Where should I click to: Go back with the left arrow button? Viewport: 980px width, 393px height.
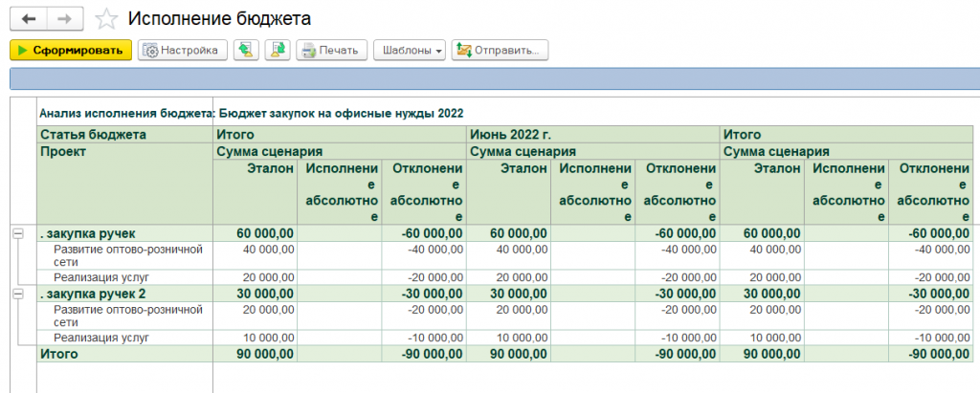(28, 19)
